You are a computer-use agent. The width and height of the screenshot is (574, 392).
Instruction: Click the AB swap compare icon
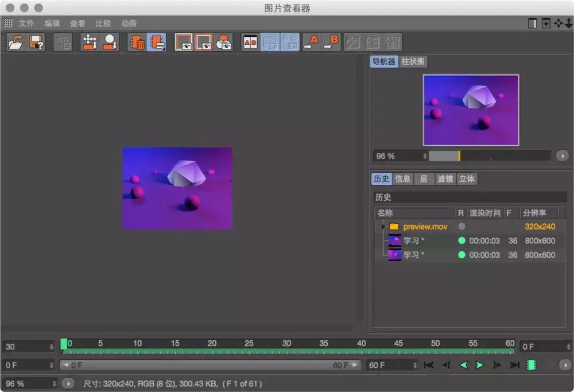click(250, 42)
